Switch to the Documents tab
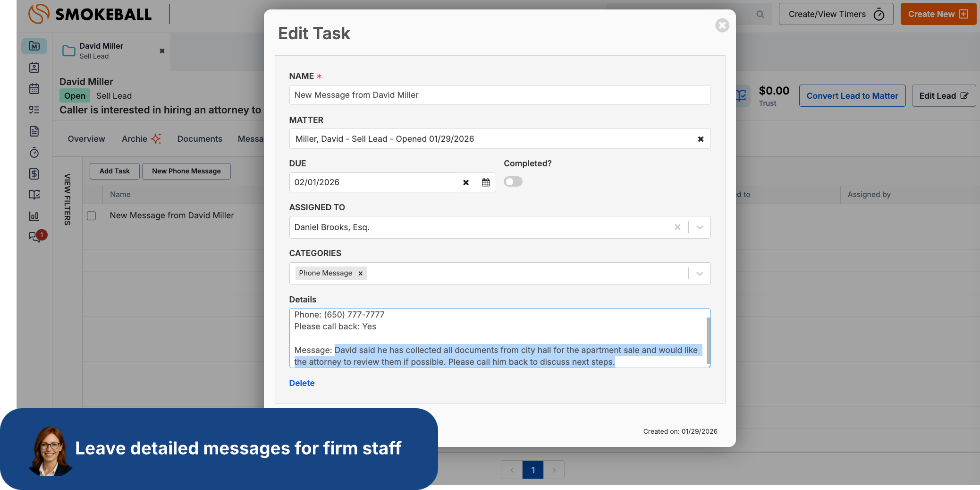Viewport: 980px width, 490px height. pos(200,139)
